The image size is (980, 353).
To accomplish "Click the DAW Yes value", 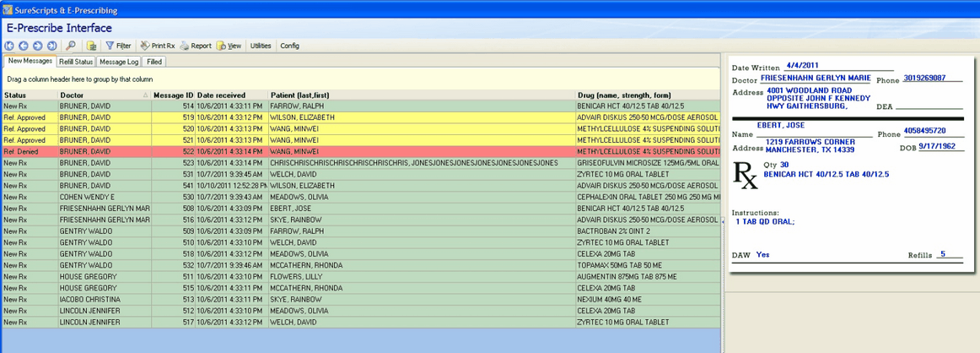I will pyautogui.click(x=762, y=254).
